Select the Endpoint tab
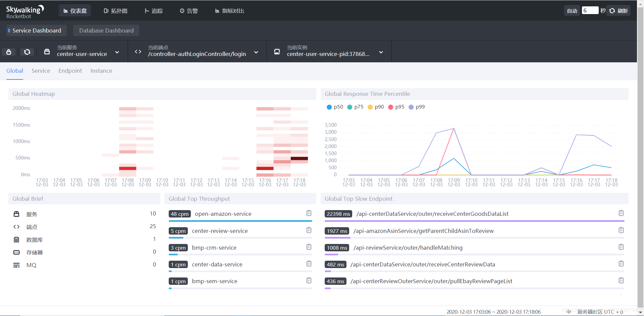Screen dimensions: 644x316 pos(70,71)
